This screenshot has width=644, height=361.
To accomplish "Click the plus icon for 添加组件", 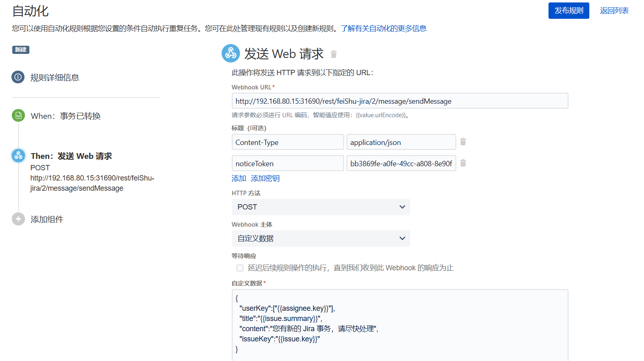I will coord(18,219).
